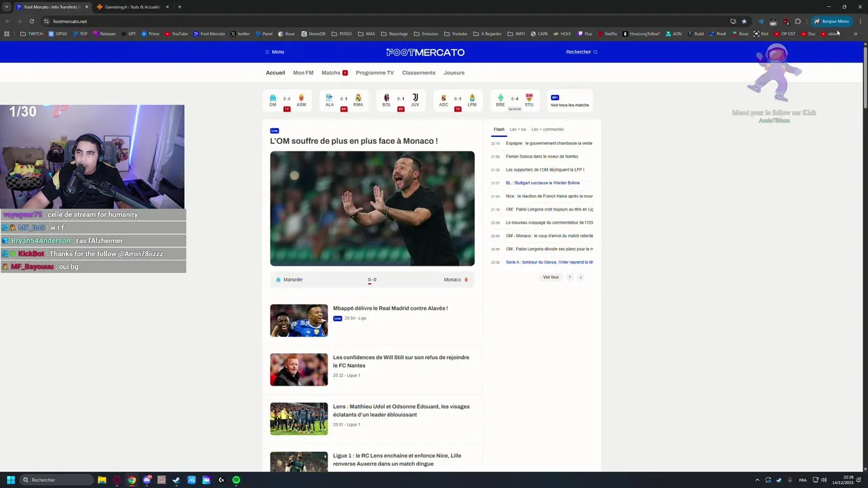Select the Les + commentés tab
Image resolution: width=868 pixels, height=488 pixels.
[x=548, y=129]
